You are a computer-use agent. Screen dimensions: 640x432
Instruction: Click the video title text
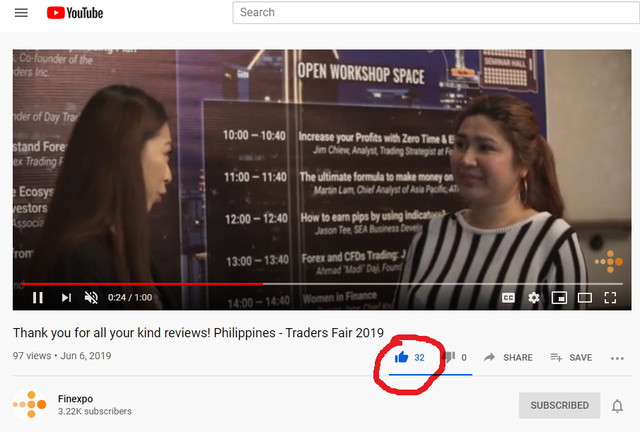click(198, 333)
